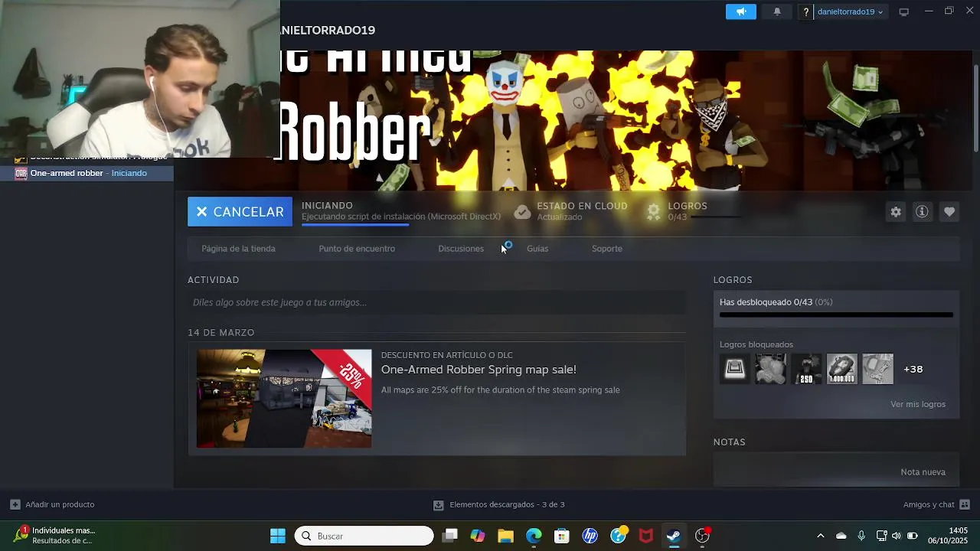
Task: Open Amigos y chat
Action: [x=929, y=504]
